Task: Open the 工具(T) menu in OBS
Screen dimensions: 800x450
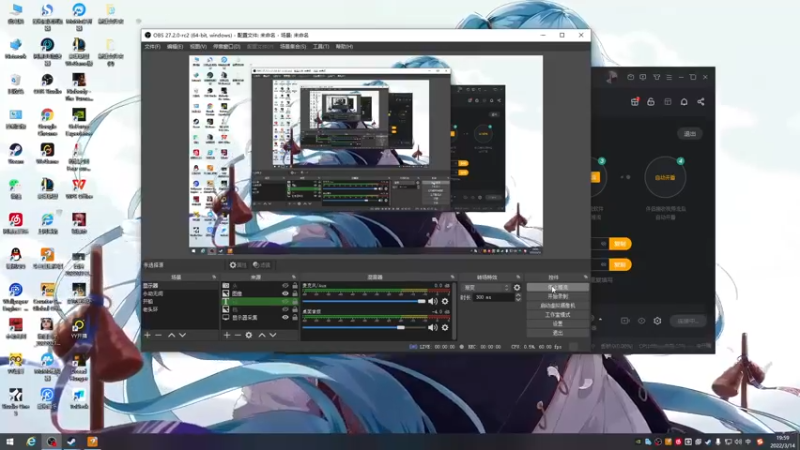Action: [x=321, y=46]
